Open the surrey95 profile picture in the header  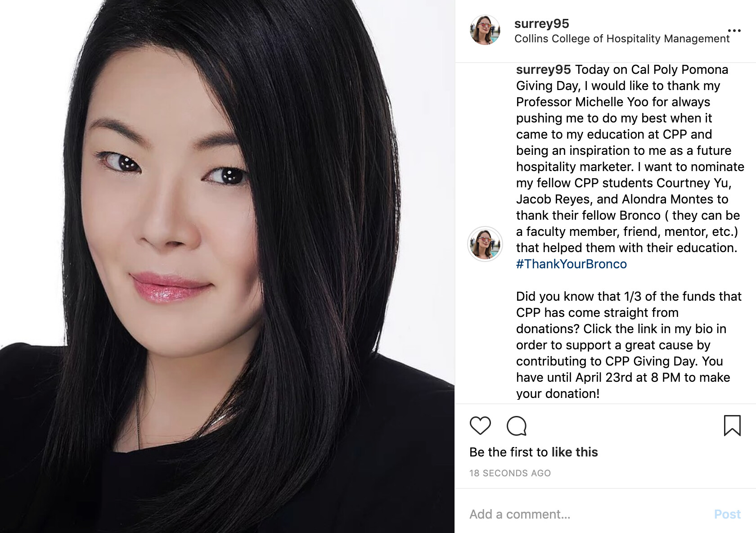click(485, 30)
